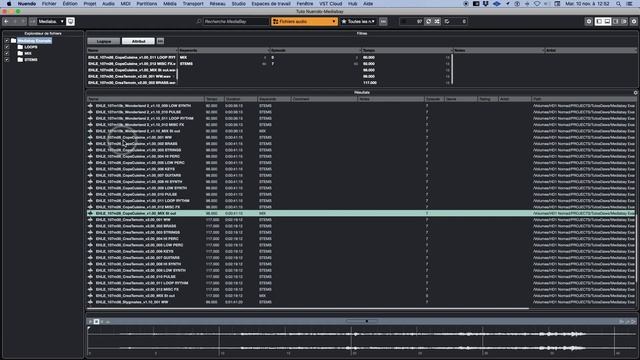The image size is (640, 360).
Task: Open the Apple menu
Action: pyautogui.click(x=9, y=4)
